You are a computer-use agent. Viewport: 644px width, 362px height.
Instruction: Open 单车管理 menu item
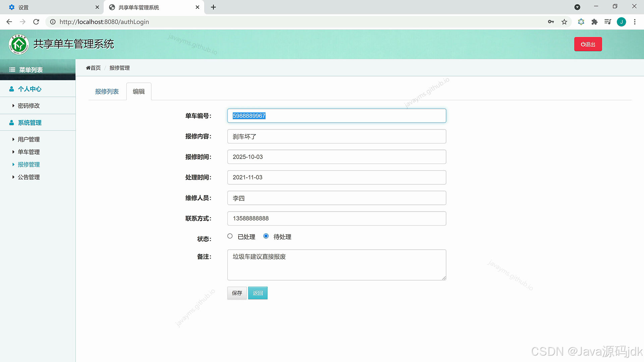pos(29,152)
